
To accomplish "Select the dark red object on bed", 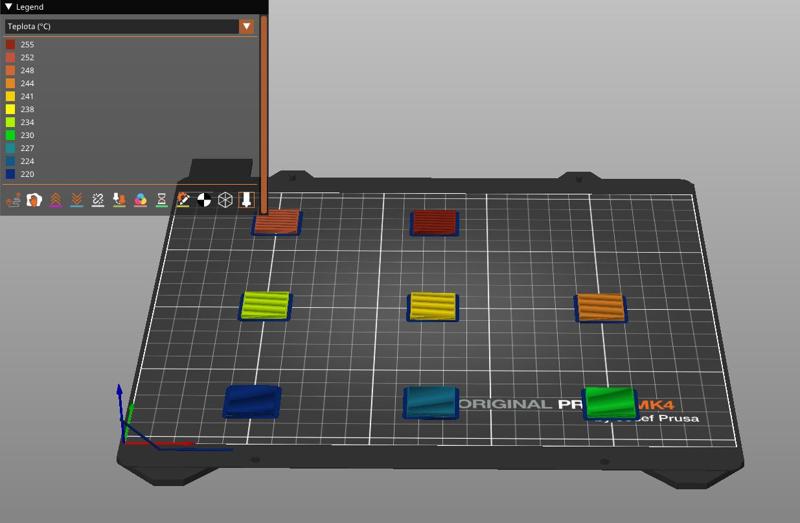I will 434,223.
